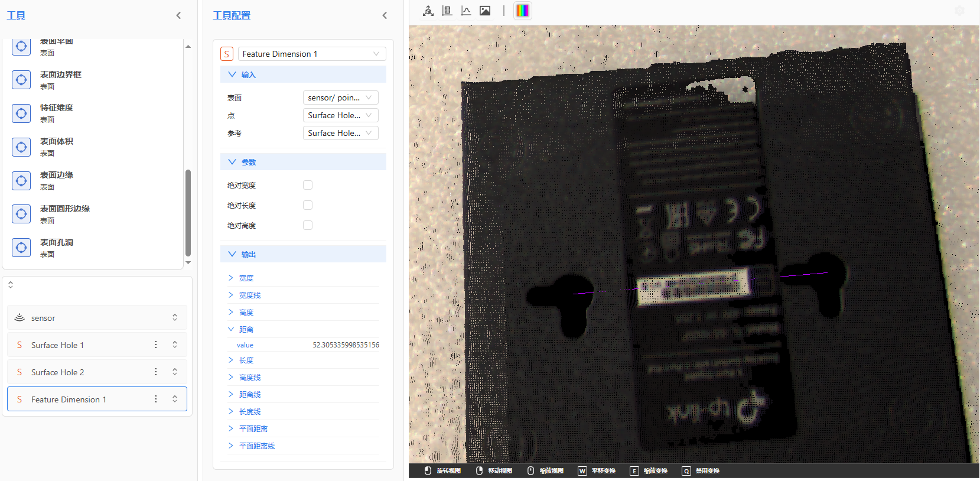This screenshot has width=980, height=481.
Task: Open the 参考 input dropdown
Action: click(340, 133)
